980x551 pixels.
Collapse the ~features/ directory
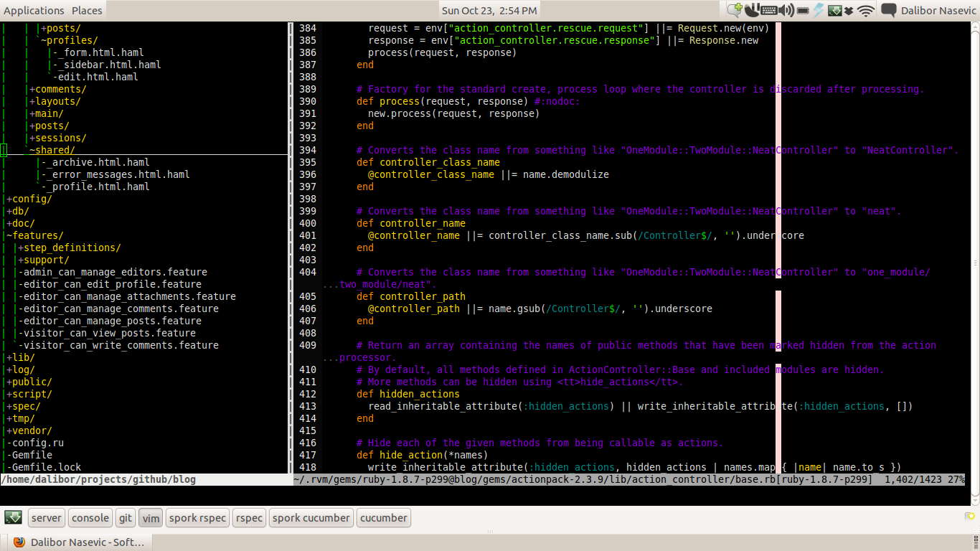[34, 235]
